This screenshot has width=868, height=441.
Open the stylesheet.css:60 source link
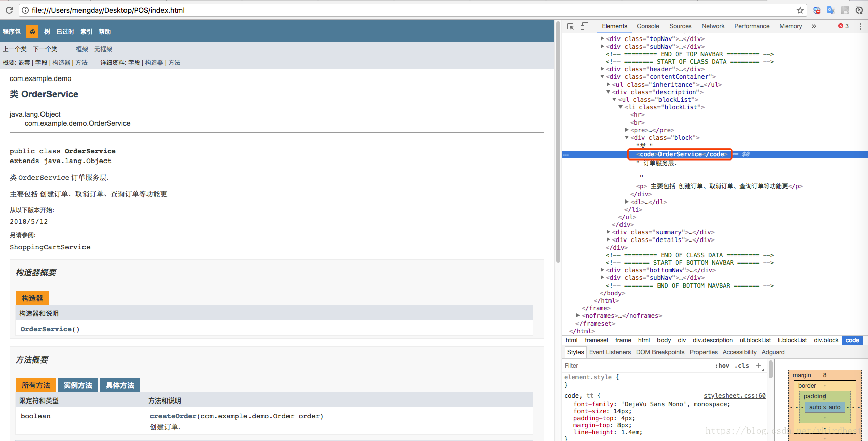tap(734, 396)
